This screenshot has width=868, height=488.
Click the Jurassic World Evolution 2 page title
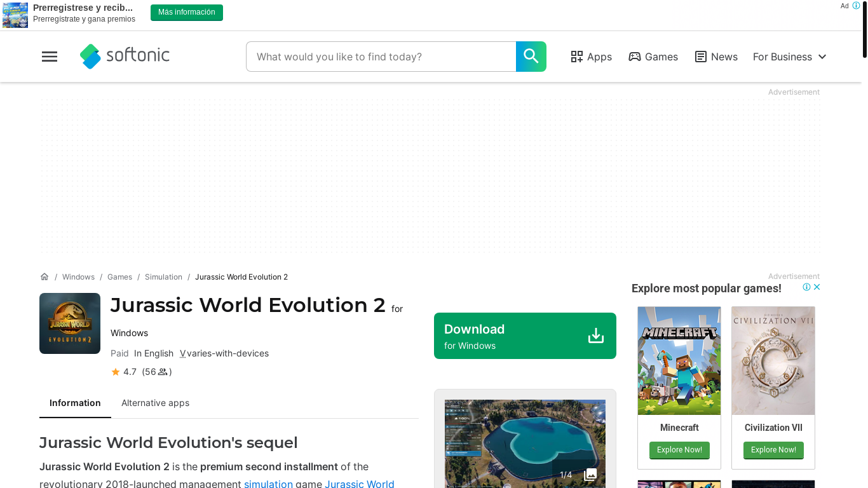tap(248, 306)
